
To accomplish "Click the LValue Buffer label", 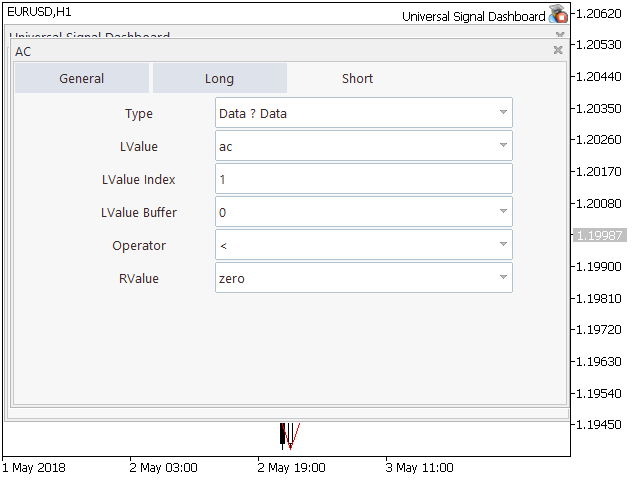I will [139, 213].
